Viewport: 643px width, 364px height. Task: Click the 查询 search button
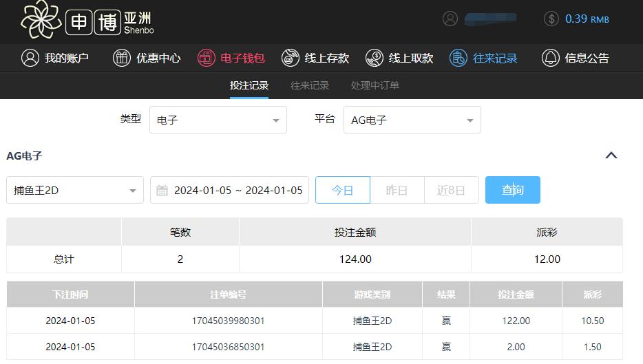[513, 190]
